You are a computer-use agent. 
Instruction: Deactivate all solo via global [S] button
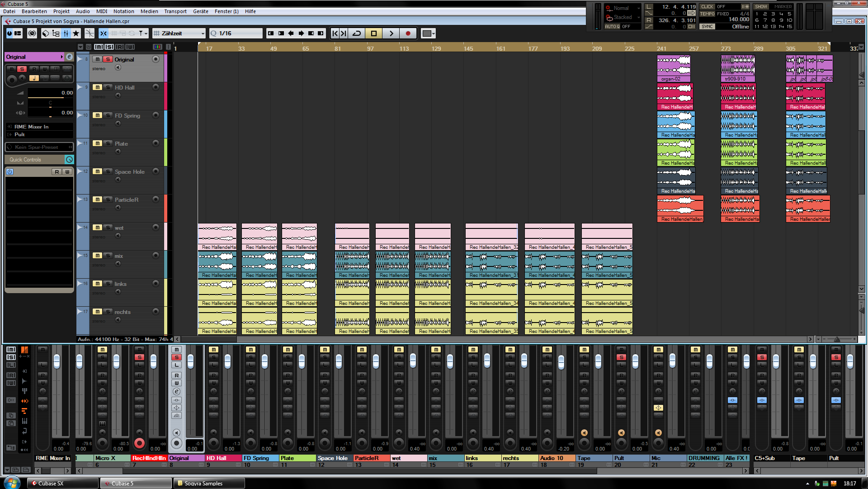[109, 47]
